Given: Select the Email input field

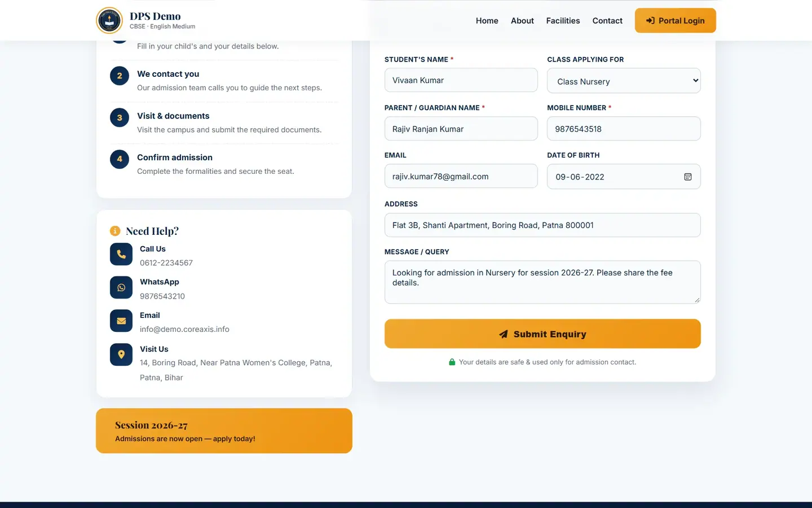Looking at the screenshot, I should [x=461, y=176].
